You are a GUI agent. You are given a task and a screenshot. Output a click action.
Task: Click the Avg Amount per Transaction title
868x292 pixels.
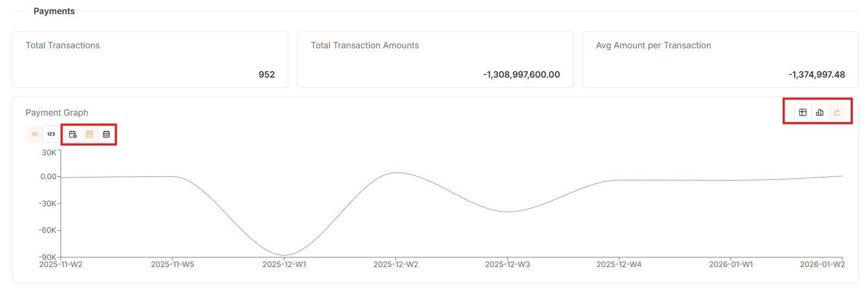654,46
